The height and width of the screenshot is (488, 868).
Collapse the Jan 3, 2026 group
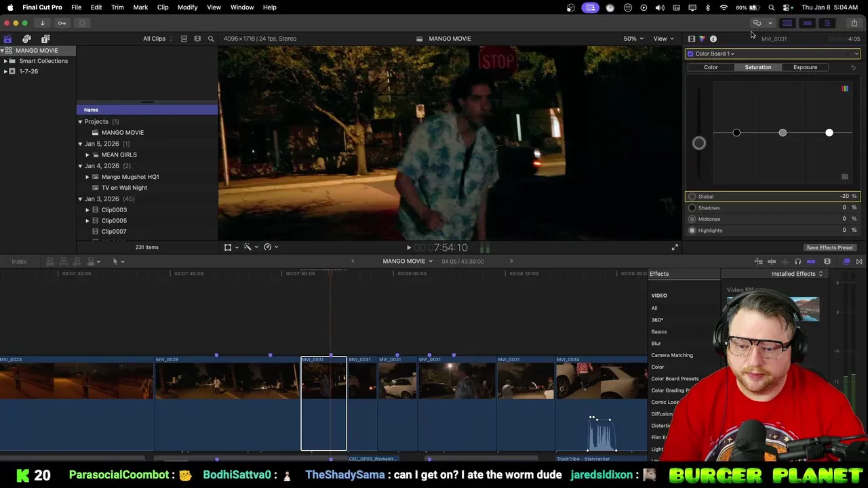pyautogui.click(x=80, y=199)
